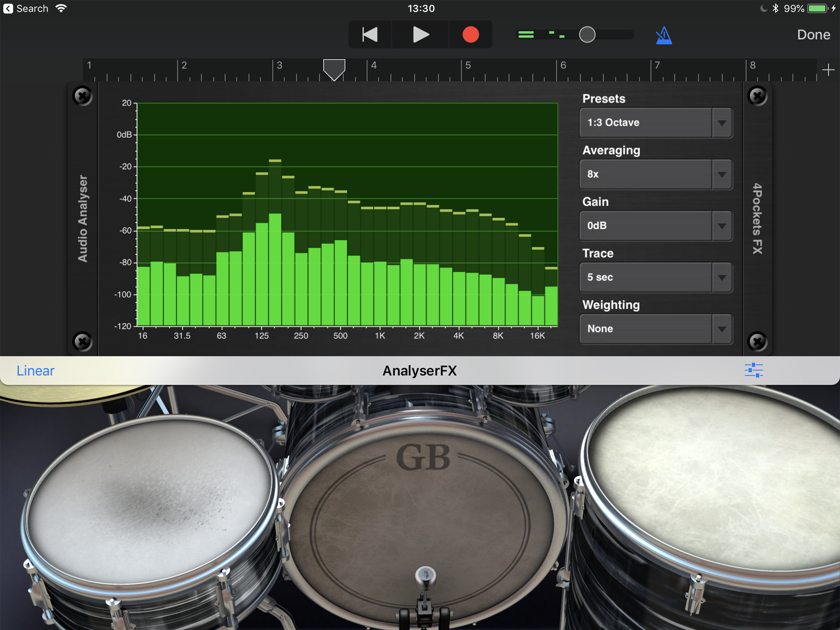
Task: Tap the Done button
Action: point(814,34)
